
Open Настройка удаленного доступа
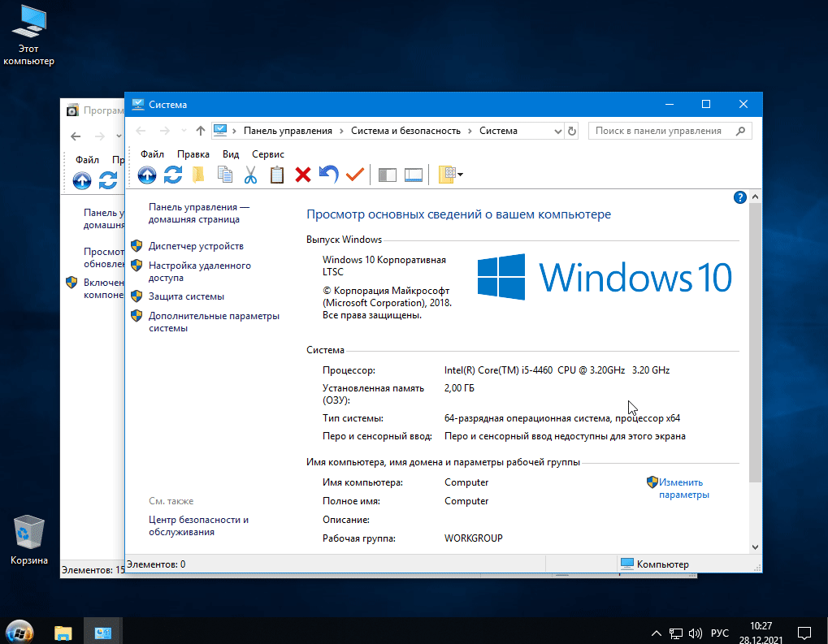point(200,271)
